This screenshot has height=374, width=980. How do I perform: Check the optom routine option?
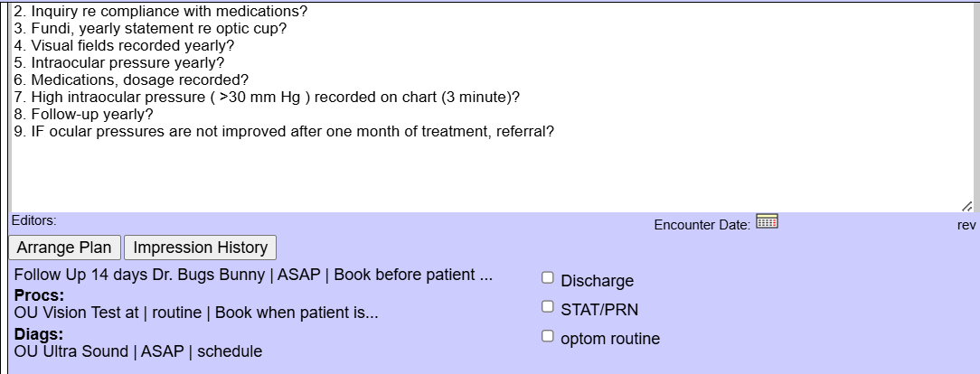click(x=548, y=336)
